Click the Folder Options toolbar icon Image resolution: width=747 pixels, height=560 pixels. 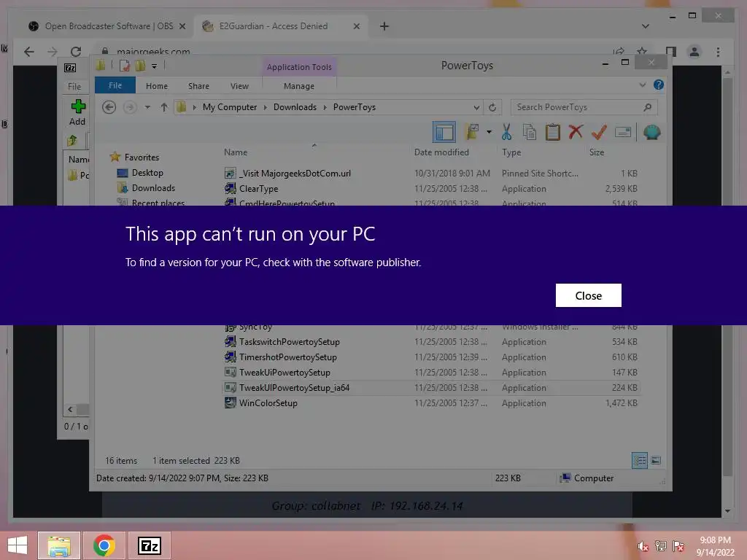coord(472,132)
